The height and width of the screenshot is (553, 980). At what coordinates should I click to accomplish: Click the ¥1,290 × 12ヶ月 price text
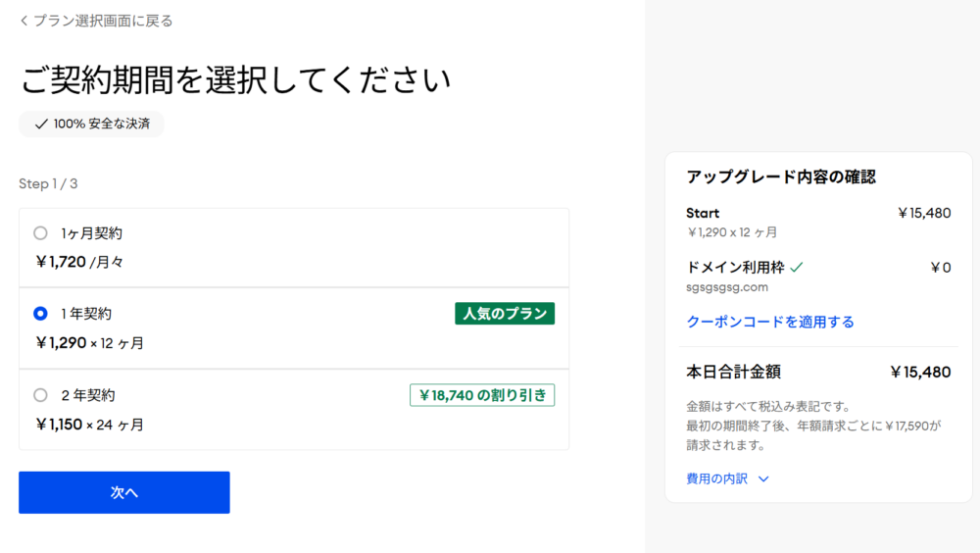[90, 343]
